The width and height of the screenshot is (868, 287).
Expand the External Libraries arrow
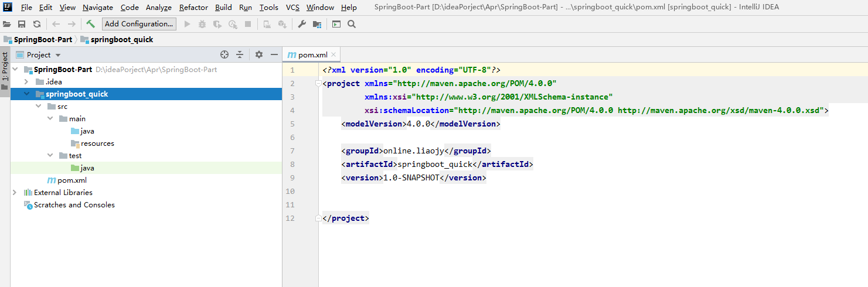15,193
